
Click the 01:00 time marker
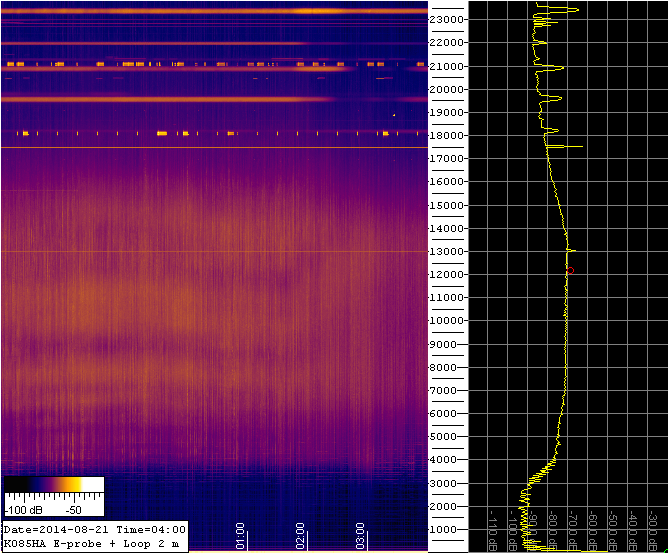pos(240,535)
